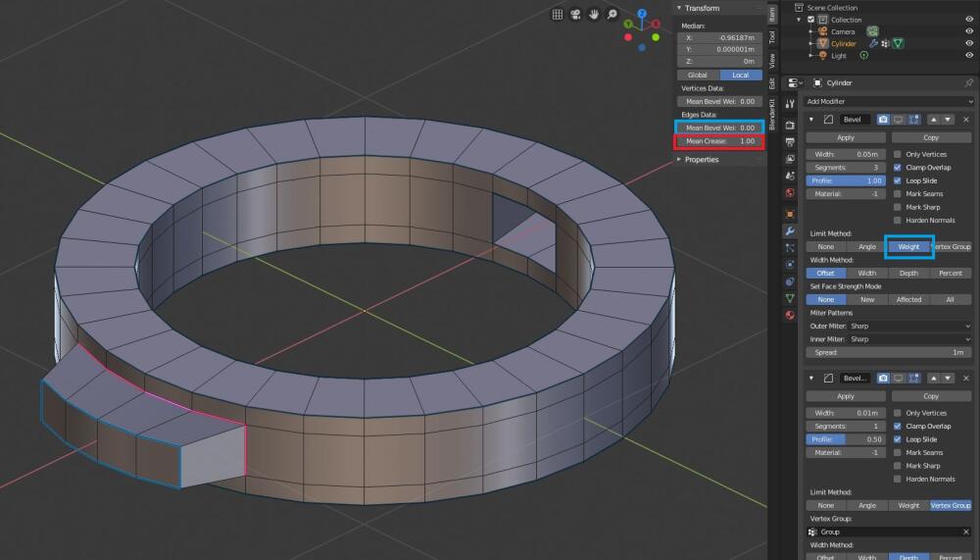Open the Material properties tab icon
Viewport: 980px width, 560px height.
pos(790,315)
